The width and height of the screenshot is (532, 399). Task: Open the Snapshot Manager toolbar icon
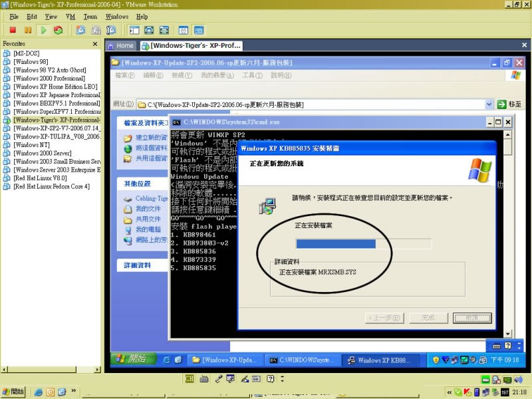pos(111,30)
